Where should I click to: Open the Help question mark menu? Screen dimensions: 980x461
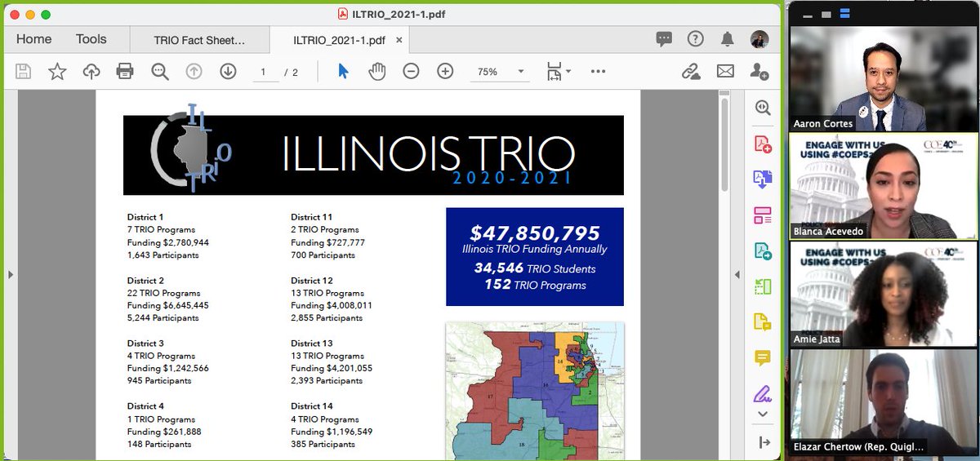(x=695, y=38)
